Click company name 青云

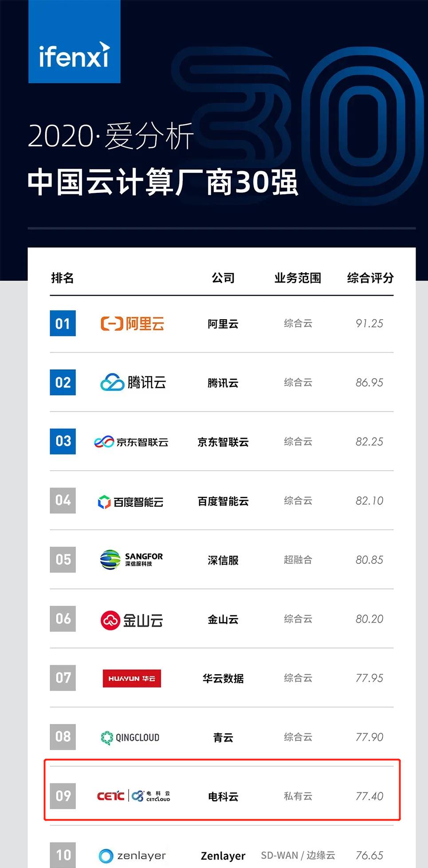point(223,738)
